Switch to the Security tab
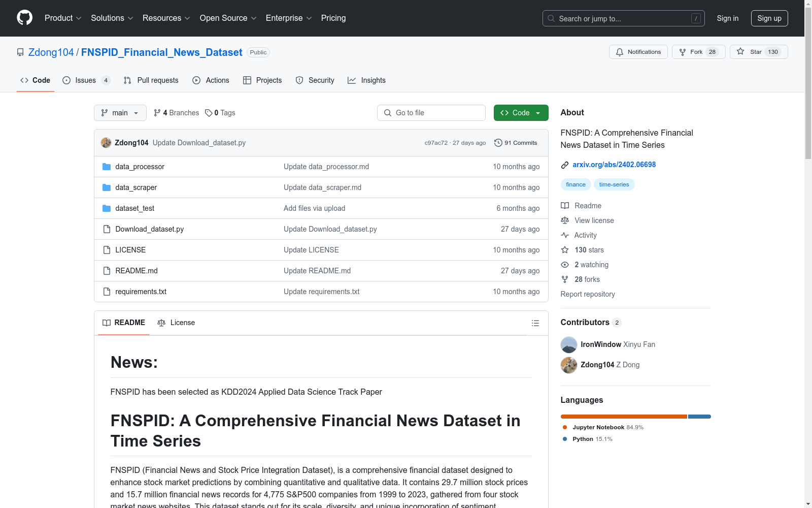812x508 pixels. coord(315,80)
